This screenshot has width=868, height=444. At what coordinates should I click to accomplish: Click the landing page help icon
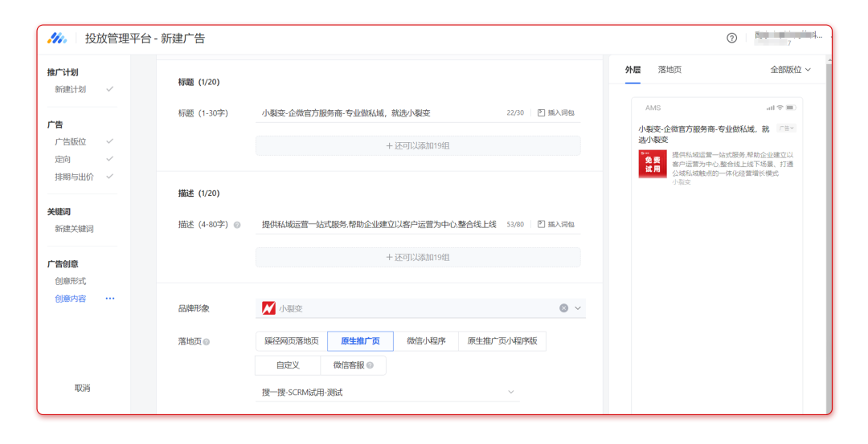pyautogui.click(x=207, y=342)
